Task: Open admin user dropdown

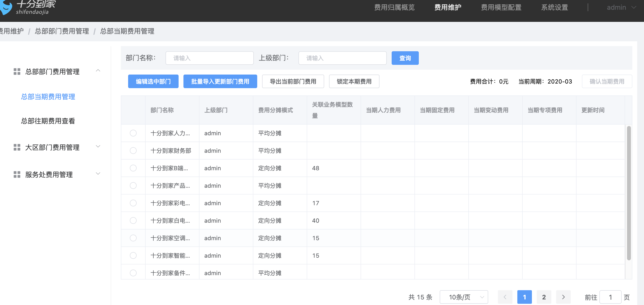Action: click(621, 8)
